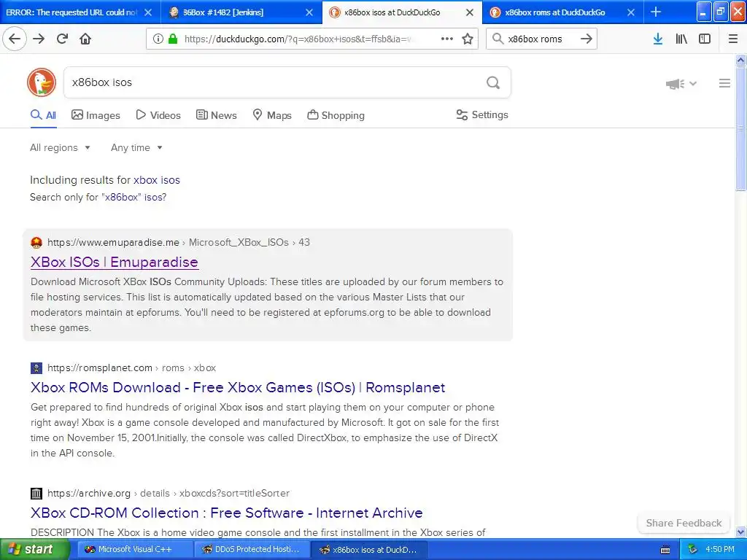Click the tray keyboard icon

coord(665,550)
